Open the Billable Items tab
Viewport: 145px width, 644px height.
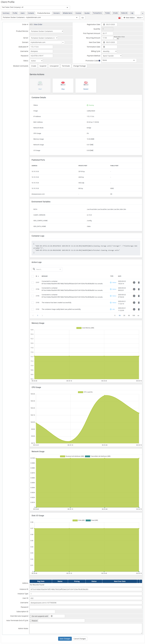tap(68, 13)
